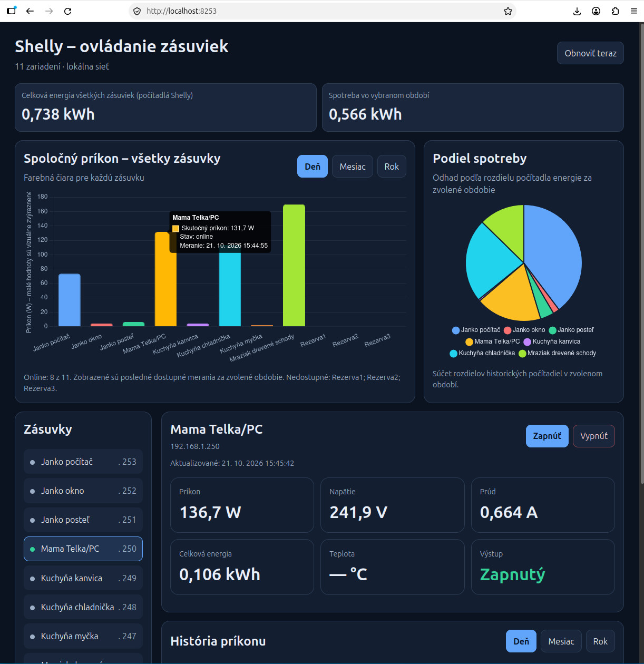Image resolution: width=644 pixels, height=664 pixels.
Task: Click the Obnoviť teraz button
Action: click(x=590, y=53)
